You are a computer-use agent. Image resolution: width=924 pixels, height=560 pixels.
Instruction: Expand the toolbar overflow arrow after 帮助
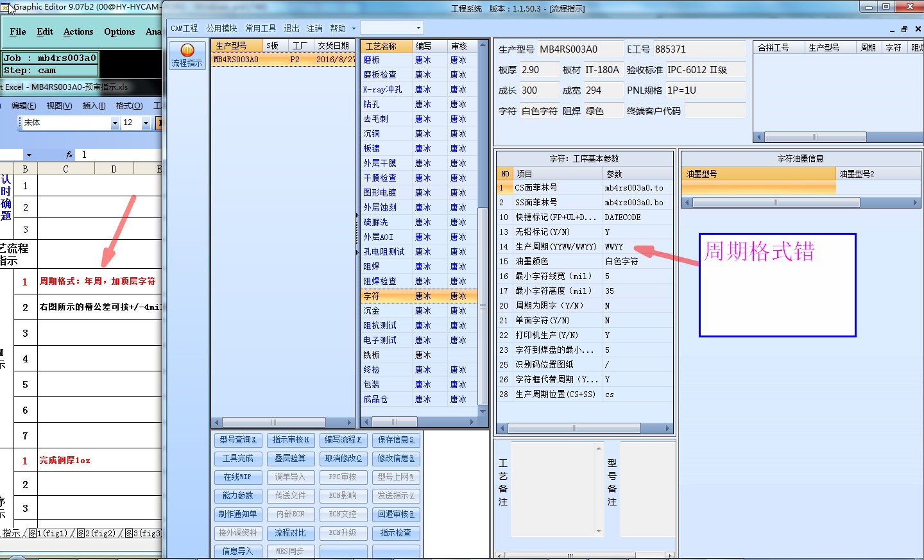(x=353, y=28)
